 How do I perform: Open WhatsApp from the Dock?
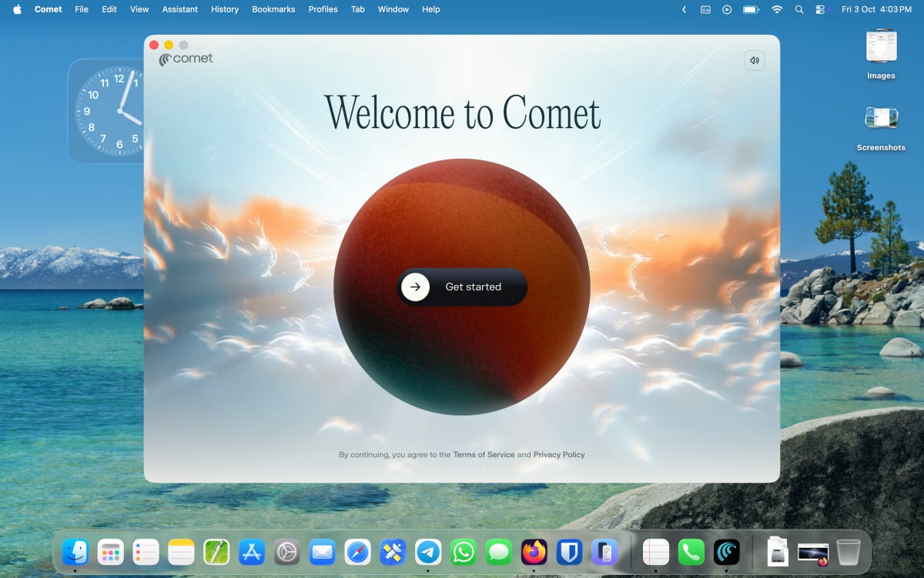click(x=464, y=552)
